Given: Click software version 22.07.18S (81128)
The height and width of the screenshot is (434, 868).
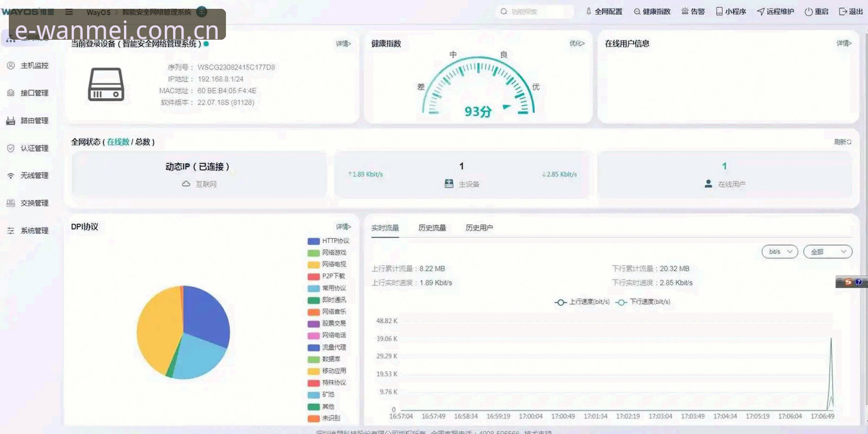Looking at the screenshot, I should coord(226,103).
